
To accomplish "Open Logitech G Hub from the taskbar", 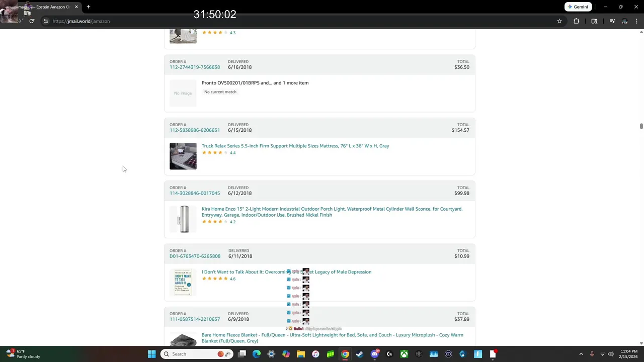I will click(389, 354).
